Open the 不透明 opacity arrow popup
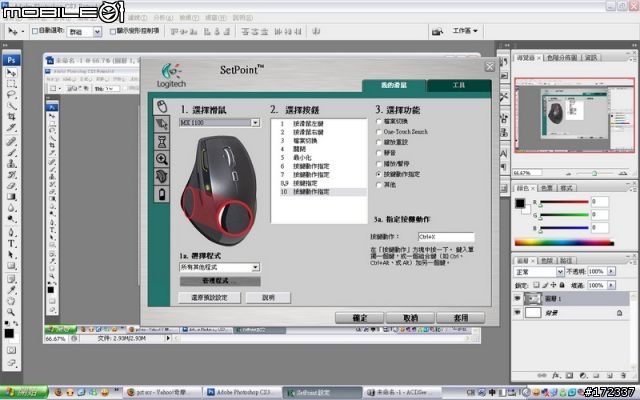The width and height of the screenshot is (640, 400). click(611, 271)
